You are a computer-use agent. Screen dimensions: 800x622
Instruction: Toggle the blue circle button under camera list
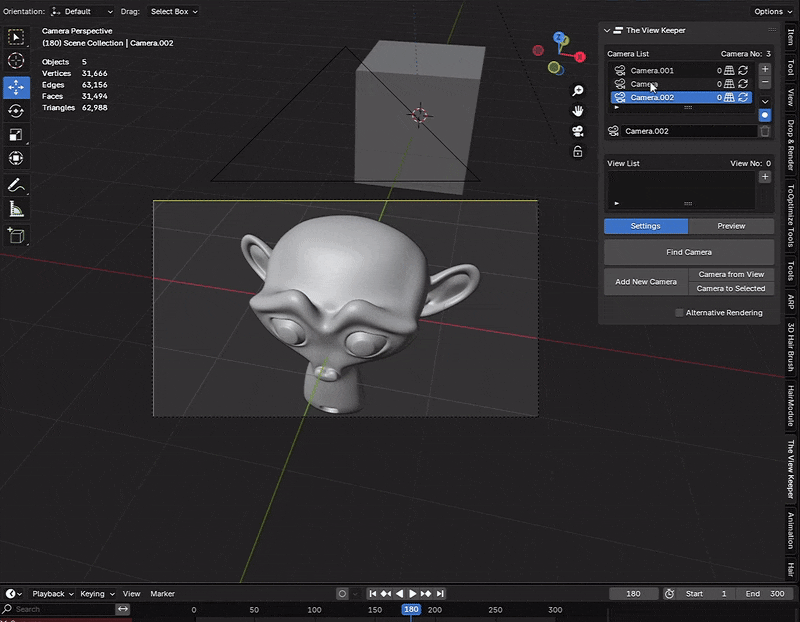click(765, 115)
